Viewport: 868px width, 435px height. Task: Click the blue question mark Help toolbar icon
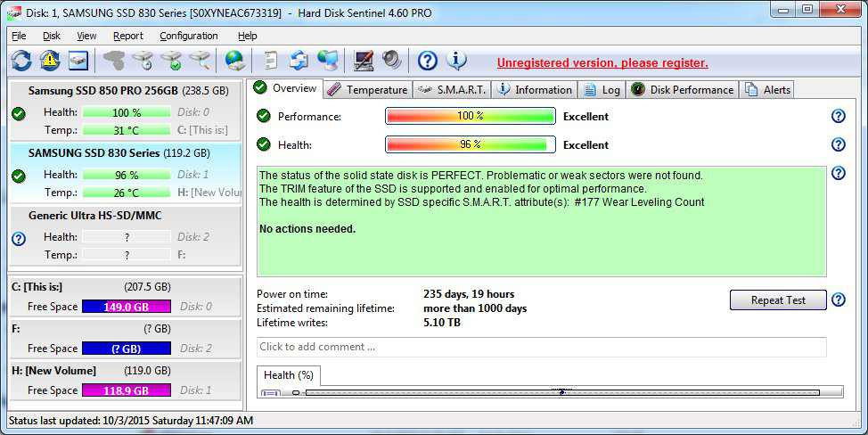click(428, 61)
